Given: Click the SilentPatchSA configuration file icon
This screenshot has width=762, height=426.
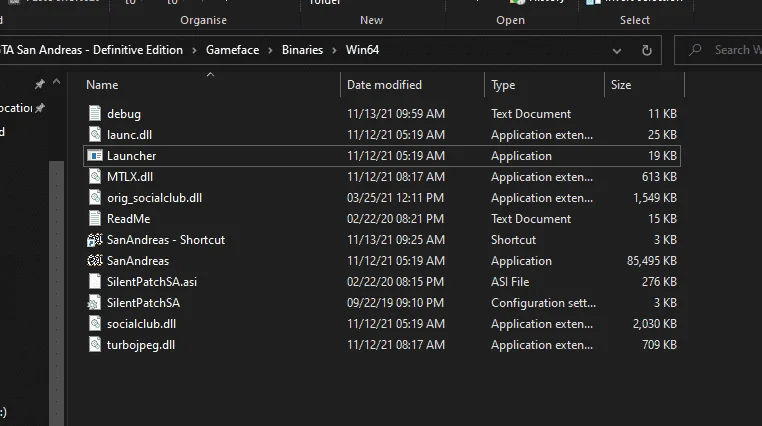Looking at the screenshot, I should 95,303.
